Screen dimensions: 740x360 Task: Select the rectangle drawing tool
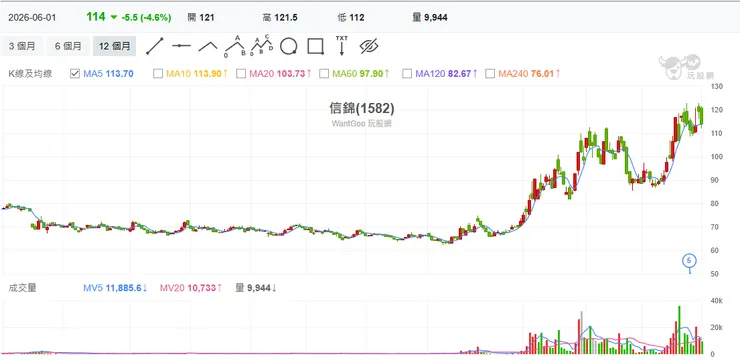click(x=315, y=46)
